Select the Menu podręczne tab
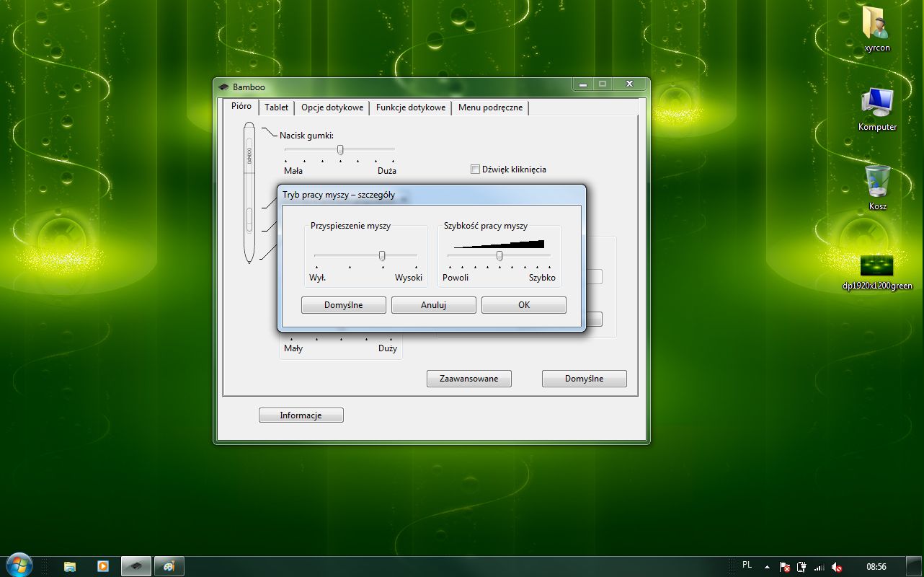 click(490, 107)
